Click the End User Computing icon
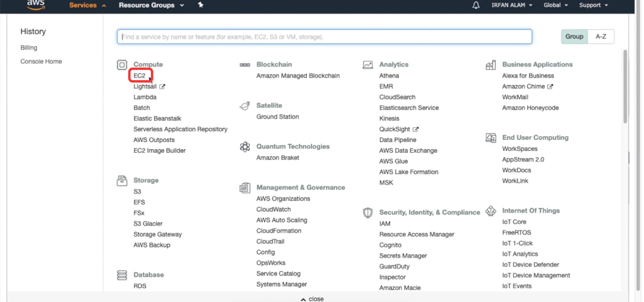644x302 pixels. [x=491, y=138]
